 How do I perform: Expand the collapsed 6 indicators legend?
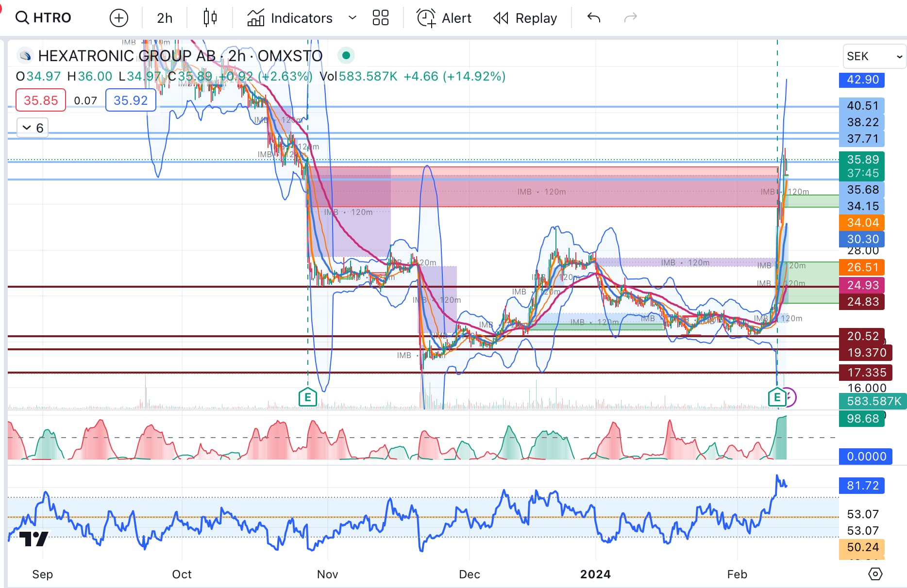coord(33,128)
